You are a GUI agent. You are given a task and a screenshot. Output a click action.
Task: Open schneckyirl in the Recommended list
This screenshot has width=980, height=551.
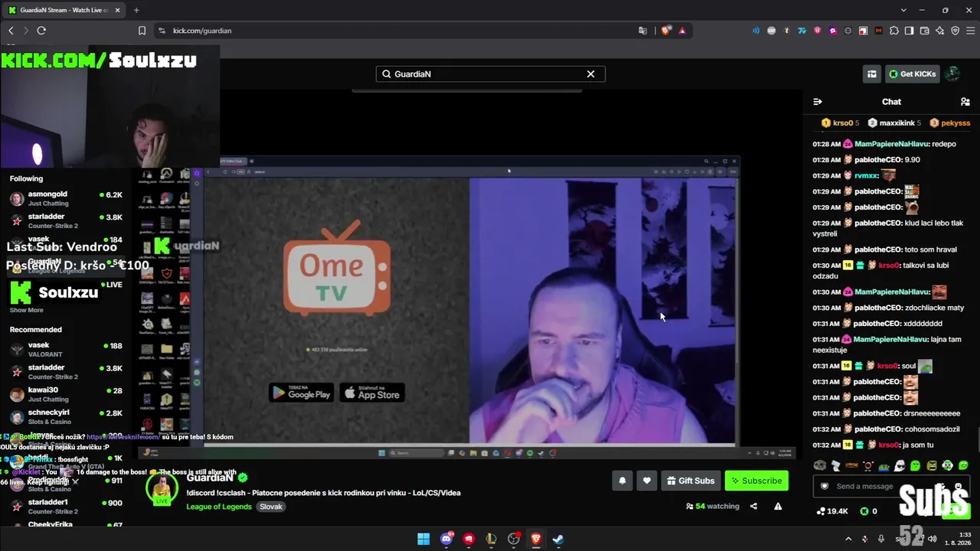(x=66, y=417)
